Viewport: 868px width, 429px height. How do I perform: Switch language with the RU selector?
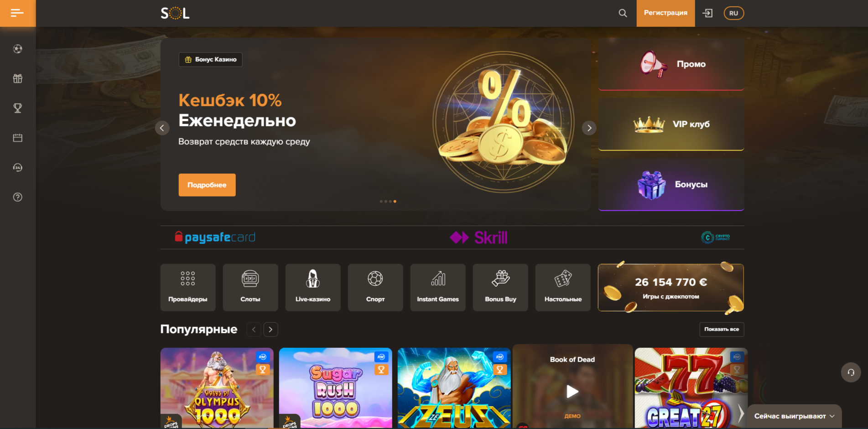[x=733, y=13]
